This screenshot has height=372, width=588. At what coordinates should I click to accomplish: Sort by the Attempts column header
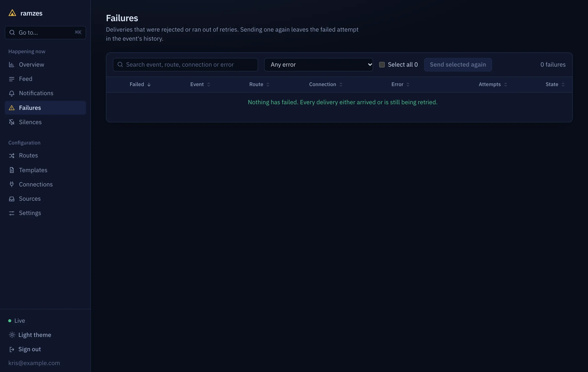click(493, 84)
